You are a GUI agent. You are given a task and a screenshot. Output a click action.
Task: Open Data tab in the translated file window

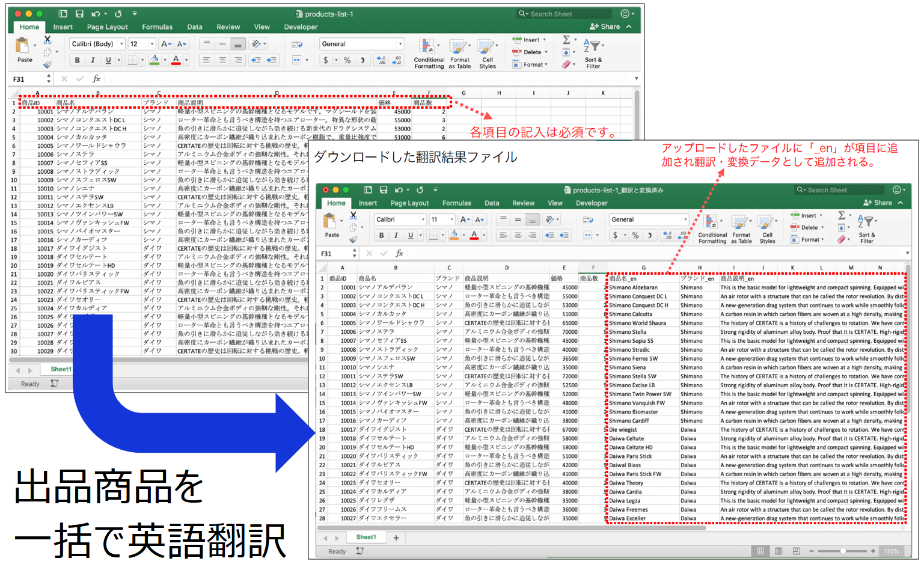[492, 203]
